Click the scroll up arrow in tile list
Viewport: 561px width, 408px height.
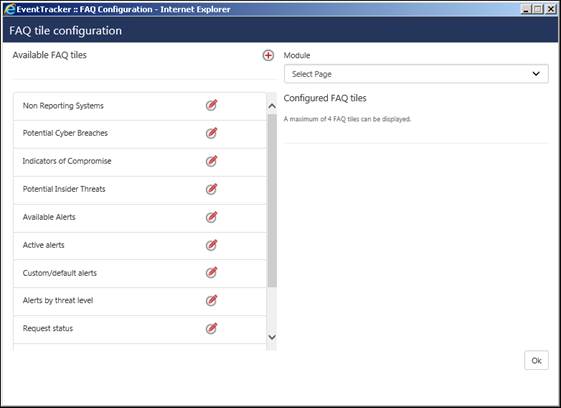[x=272, y=106]
